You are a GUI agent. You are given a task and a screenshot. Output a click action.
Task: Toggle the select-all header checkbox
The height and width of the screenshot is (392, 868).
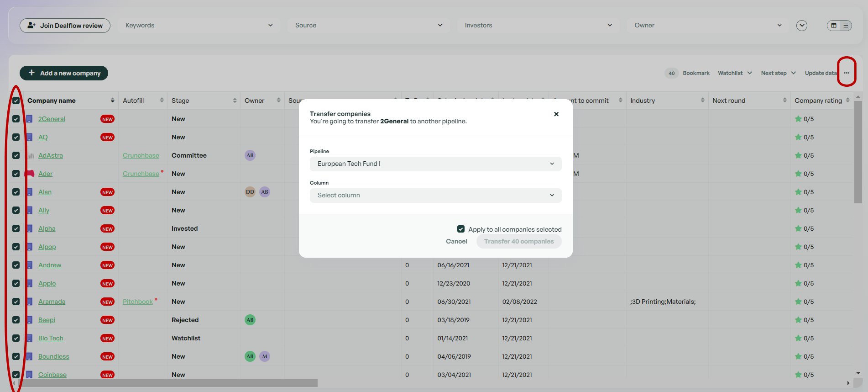point(16,101)
